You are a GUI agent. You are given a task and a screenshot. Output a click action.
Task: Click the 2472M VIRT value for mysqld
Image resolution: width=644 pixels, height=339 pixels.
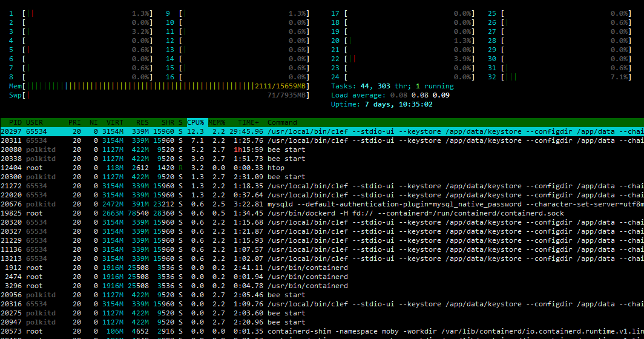coord(113,204)
